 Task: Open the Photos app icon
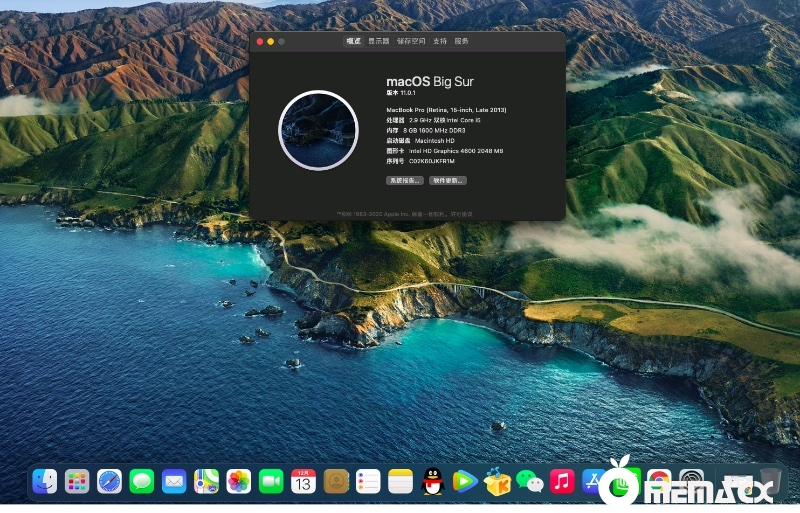click(239, 481)
